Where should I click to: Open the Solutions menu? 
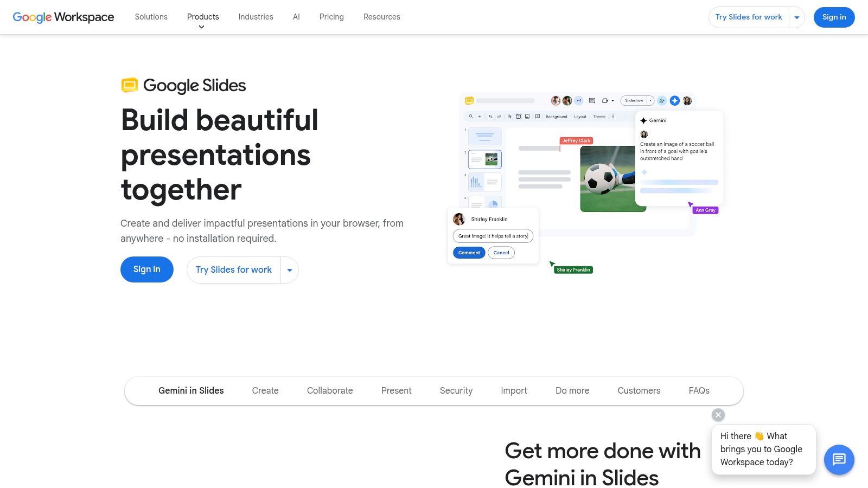click(151, 17)
